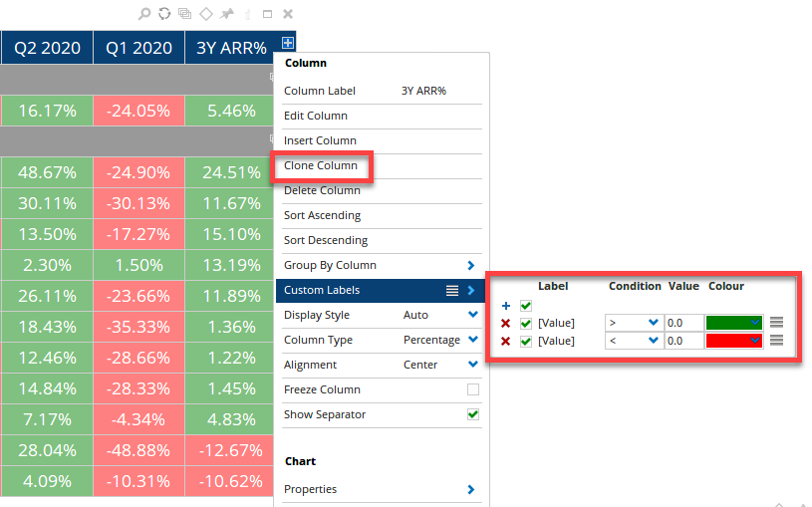Click the 16.17% cell

pyautogui.click(x=47, y=111)
